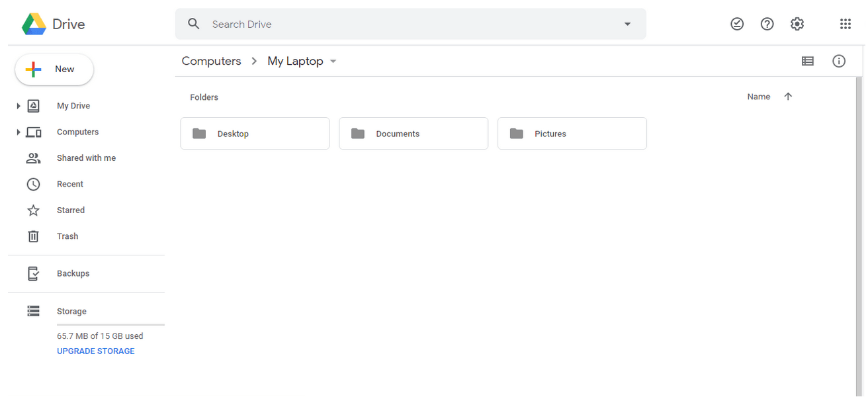Click the New button
This screenshot has height=401, width=868.
(54, 69)
